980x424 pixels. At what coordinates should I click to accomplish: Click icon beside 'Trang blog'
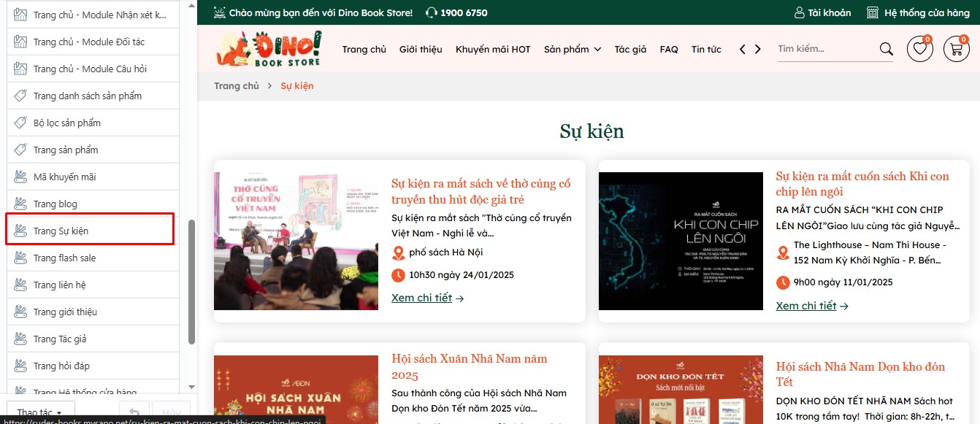click(20, 204)
